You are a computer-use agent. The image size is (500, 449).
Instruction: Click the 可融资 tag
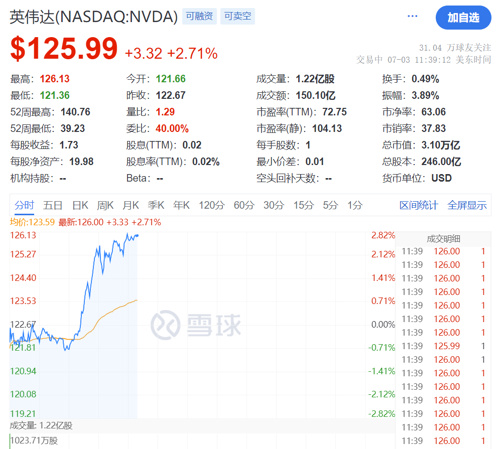coord(199,16)
